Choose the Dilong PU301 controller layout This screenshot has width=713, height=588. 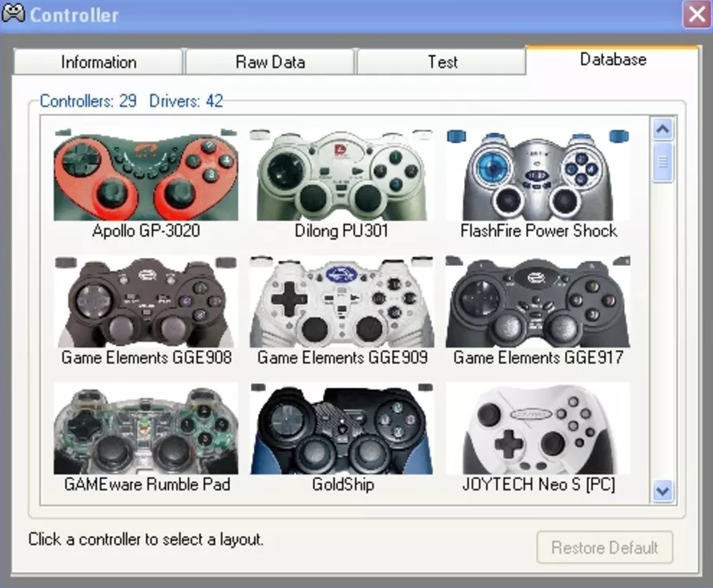click(341, 172)
